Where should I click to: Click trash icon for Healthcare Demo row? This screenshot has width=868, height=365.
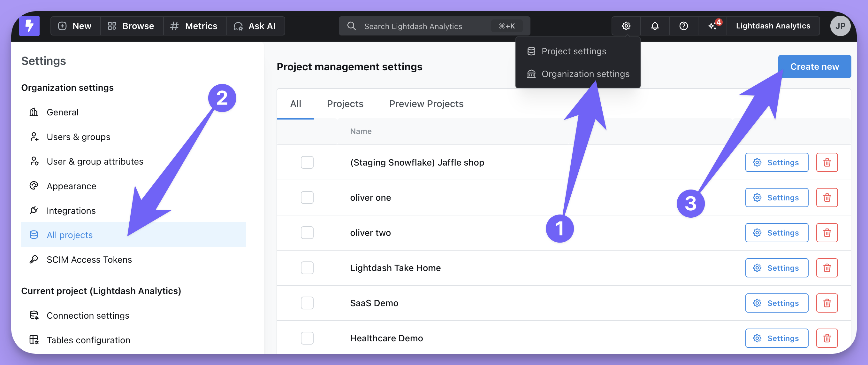click(x=826, y=338)
